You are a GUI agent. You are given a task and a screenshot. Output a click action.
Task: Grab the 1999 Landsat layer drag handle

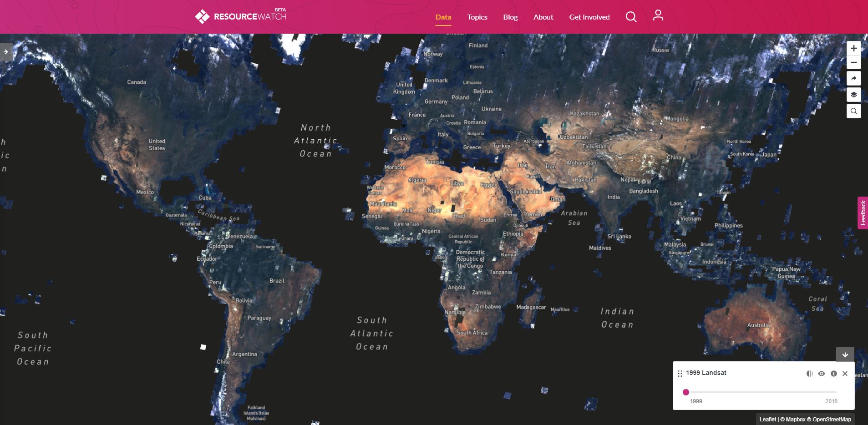[x=680, y=374]
